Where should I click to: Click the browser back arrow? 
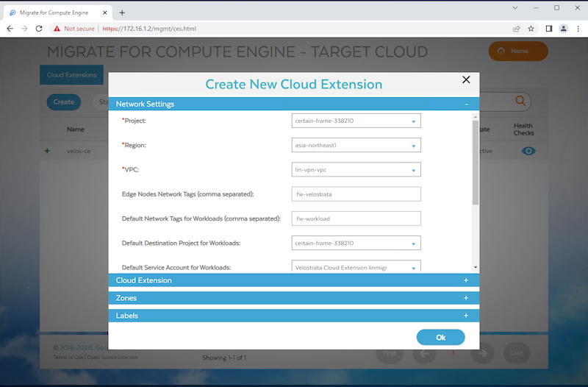click(10, 29)
